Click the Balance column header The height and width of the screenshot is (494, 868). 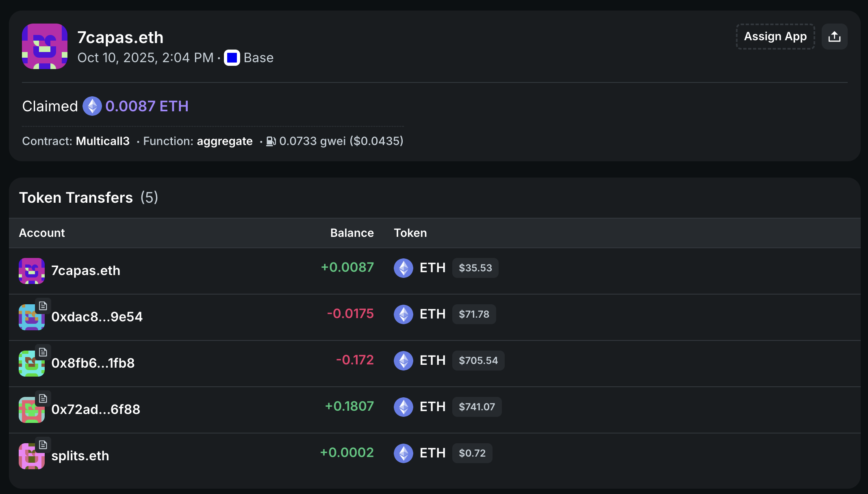[352, 233]
